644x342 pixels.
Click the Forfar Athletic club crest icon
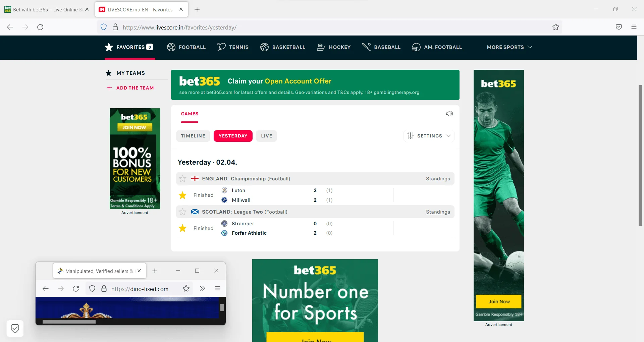click(x=224, y=233)
